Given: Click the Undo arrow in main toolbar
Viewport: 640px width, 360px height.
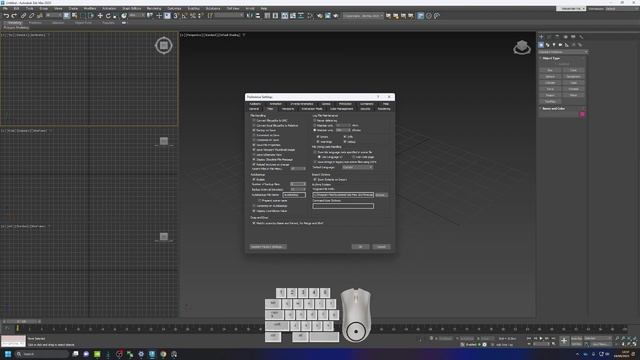Looking at the screenshot, I should (6, 16).
